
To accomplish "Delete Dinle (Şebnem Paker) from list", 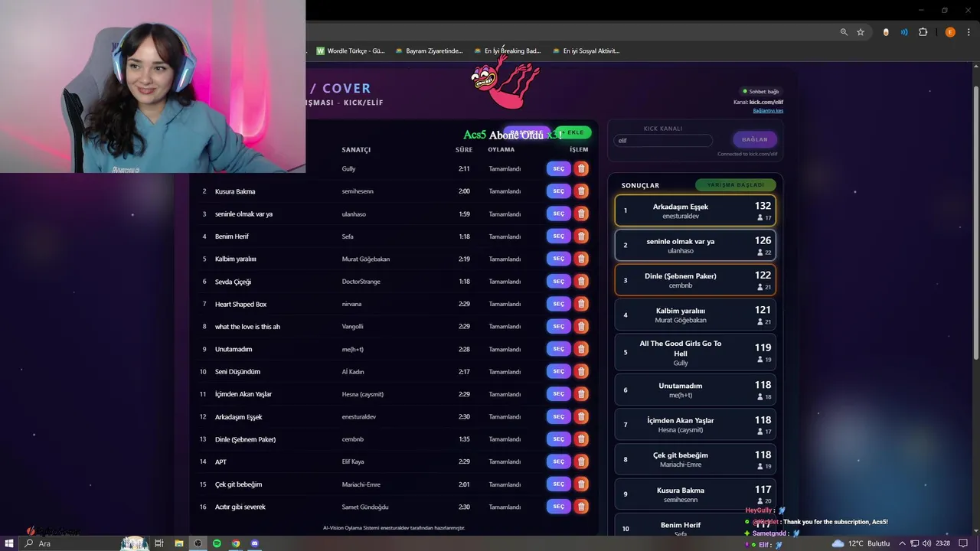I will (581, 439).
